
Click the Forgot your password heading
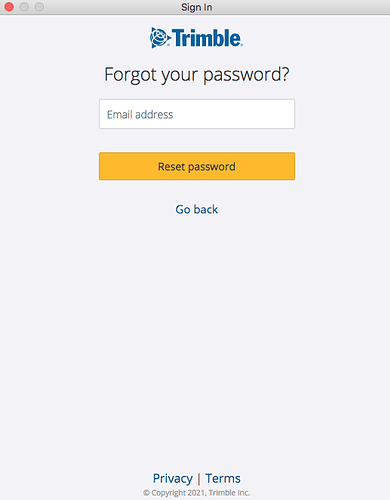pos(197,74)
